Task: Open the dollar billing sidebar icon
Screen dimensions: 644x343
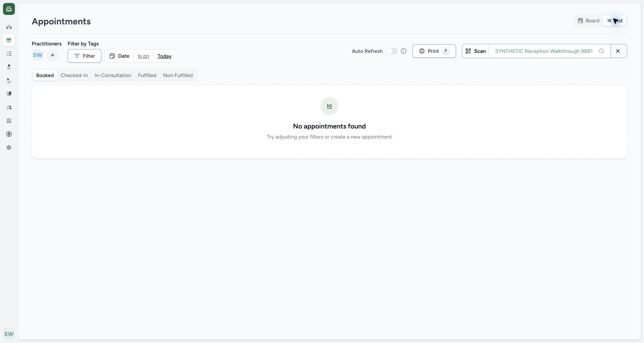Action: [x=9, y=134]
